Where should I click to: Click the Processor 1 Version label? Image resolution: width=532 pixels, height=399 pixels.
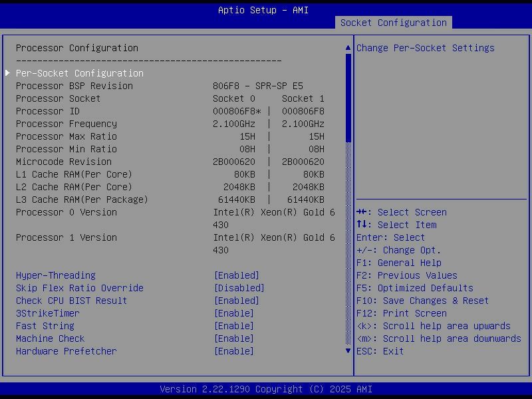[66, 237]
